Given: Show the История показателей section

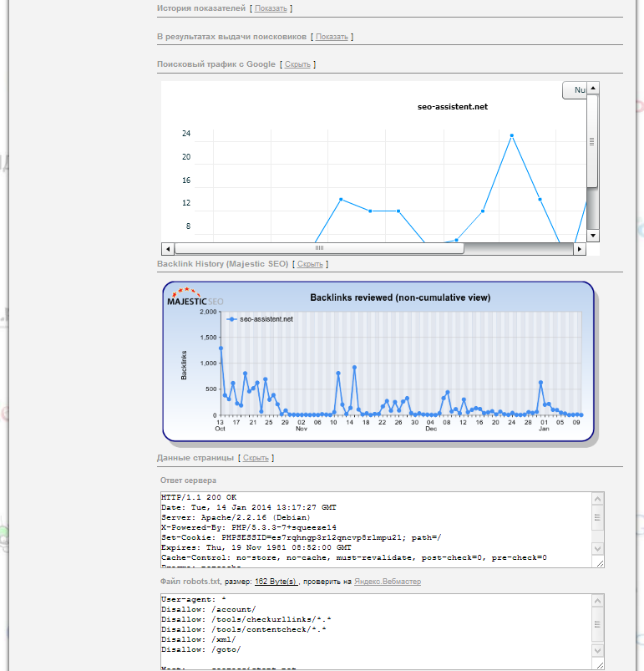Looking at the screenshot, I should click(271, 8).
